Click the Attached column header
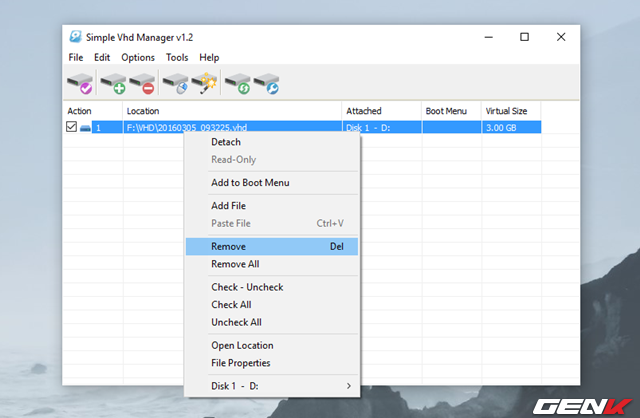Viewport: 640px width, 418px height. point(382,111)
